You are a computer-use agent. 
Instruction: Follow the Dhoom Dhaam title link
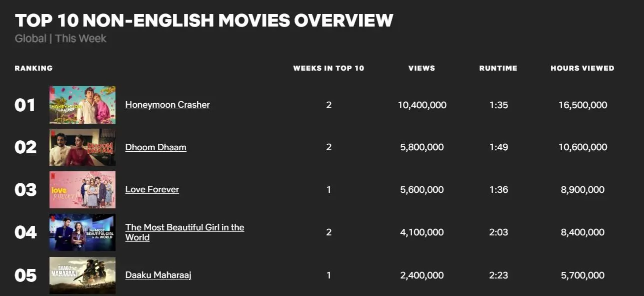click(155, 147)
